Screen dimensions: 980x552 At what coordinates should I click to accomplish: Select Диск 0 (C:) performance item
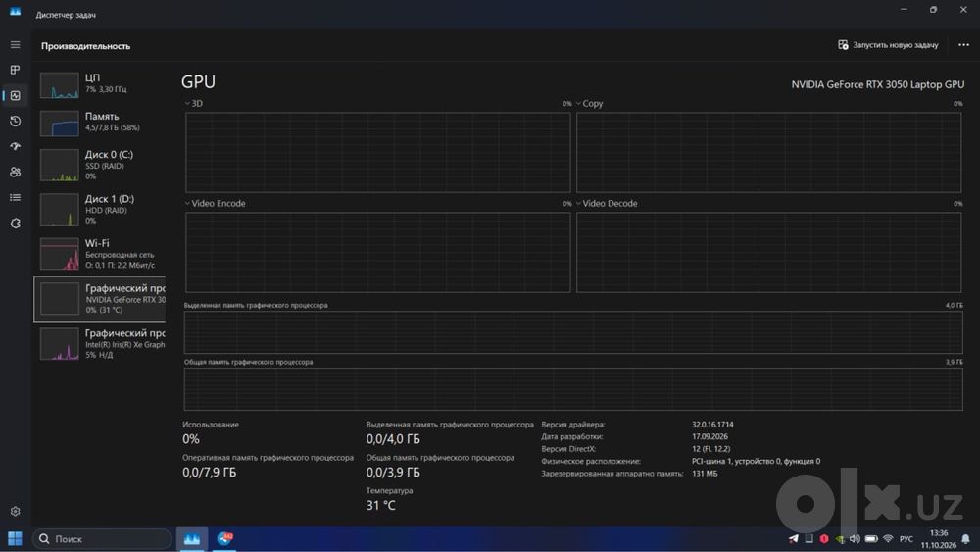click(100, 165)
